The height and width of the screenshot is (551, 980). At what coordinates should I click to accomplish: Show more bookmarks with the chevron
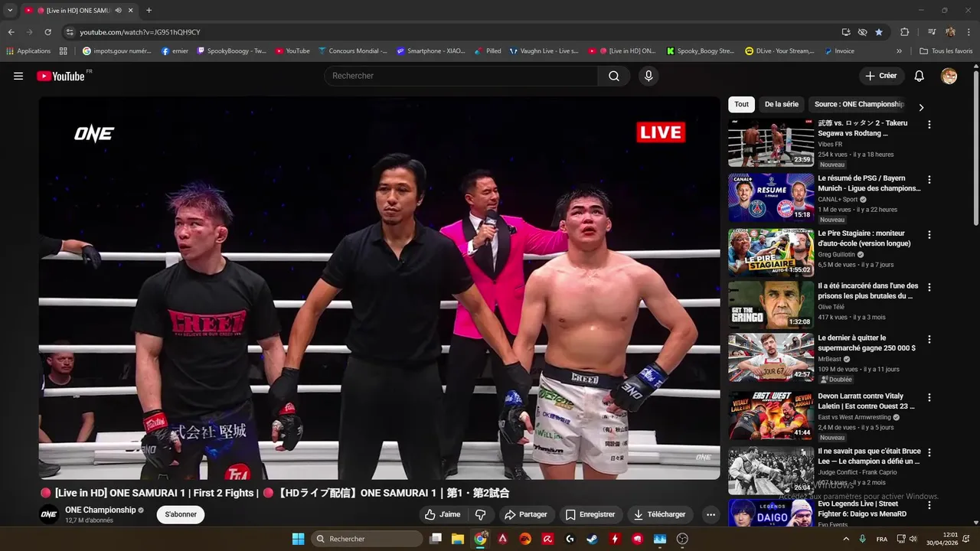(899, 51)
